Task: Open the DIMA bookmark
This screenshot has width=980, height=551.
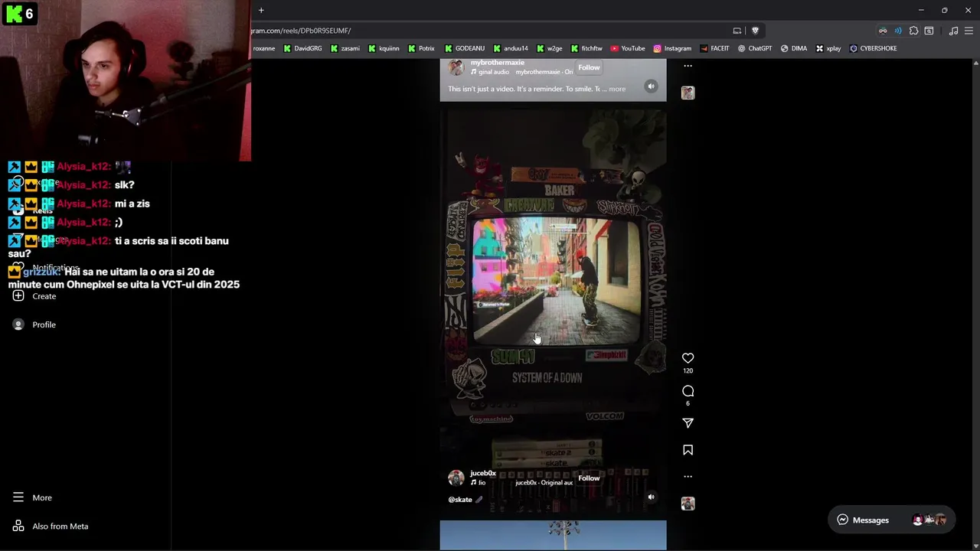Action: coord(794,48)
